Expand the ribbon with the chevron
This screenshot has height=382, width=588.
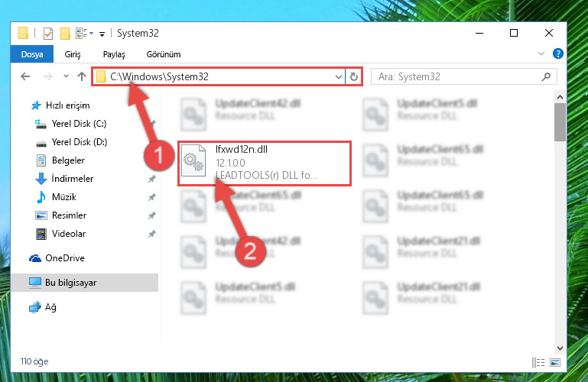pyautogui.click(x=541, y=53)
